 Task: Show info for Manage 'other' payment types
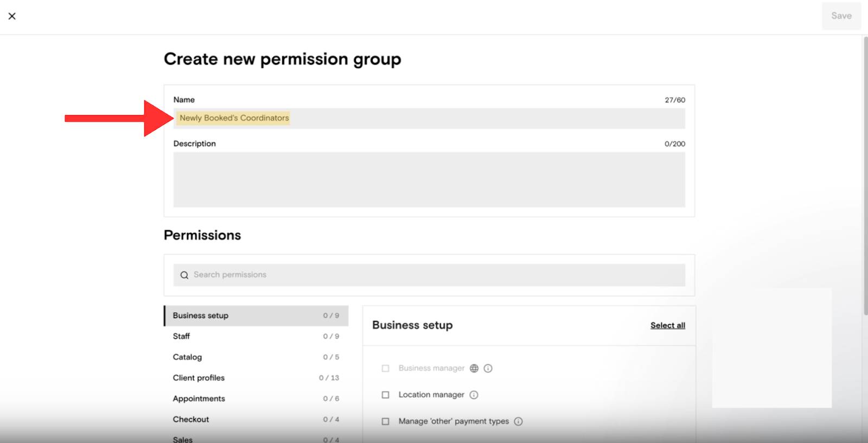point(519,421)
